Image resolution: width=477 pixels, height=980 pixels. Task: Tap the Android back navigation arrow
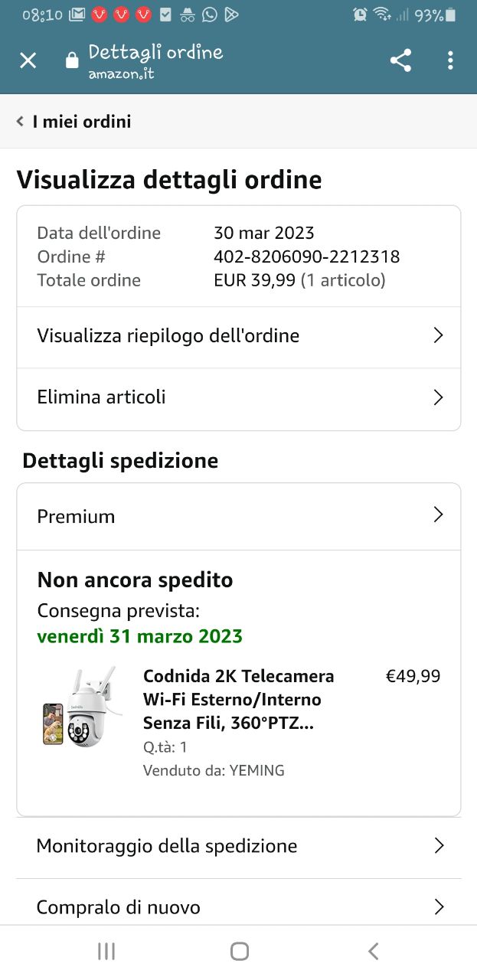point(373,952)
